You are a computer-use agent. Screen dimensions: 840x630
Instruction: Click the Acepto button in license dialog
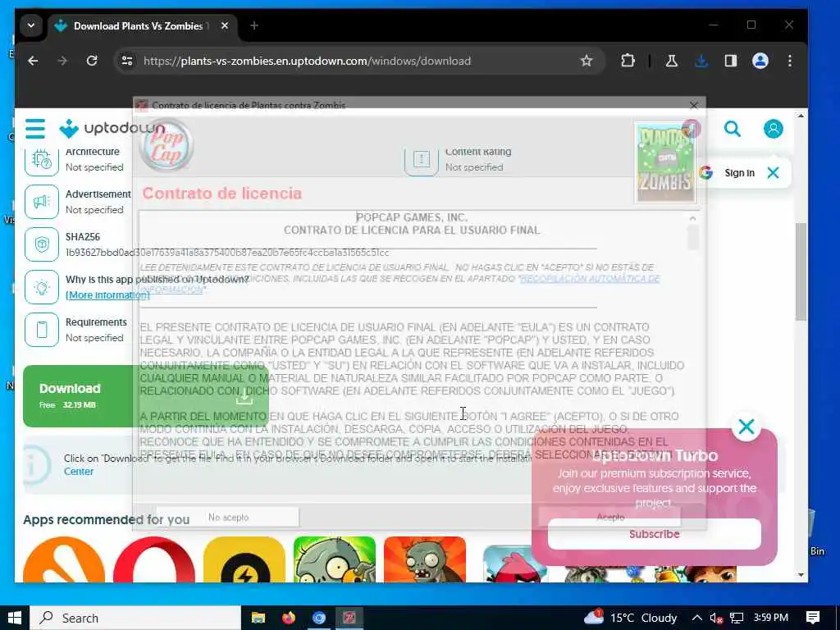tap(609, 517)
